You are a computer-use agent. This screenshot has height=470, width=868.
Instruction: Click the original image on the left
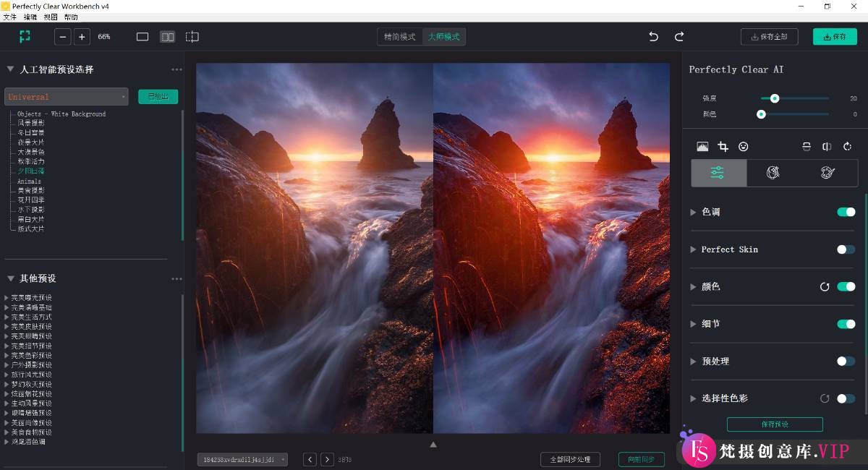pos(315,248)
